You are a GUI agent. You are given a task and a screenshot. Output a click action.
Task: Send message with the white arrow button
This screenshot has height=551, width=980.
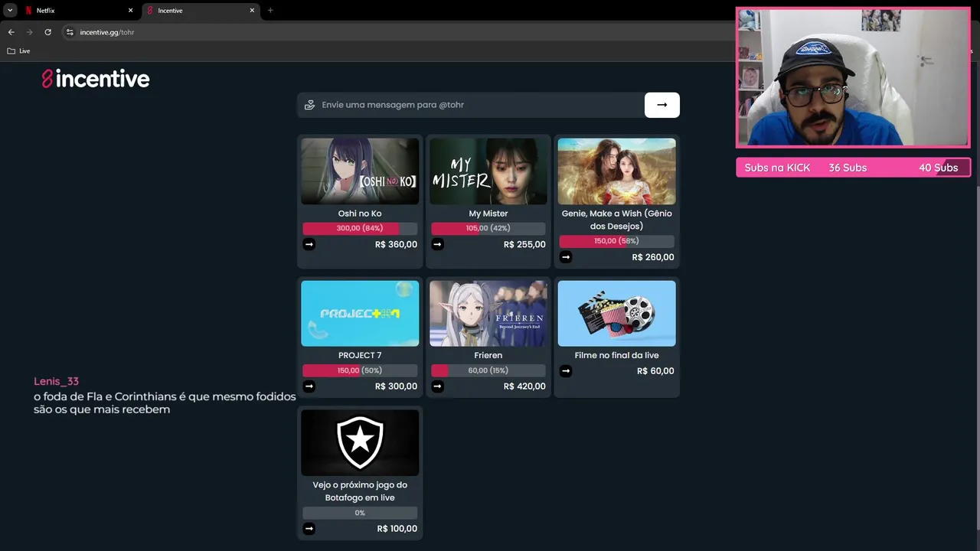point(662,105)
